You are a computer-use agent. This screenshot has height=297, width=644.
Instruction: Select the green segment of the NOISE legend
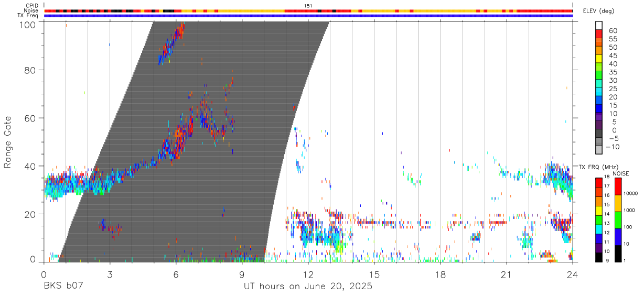619,220
